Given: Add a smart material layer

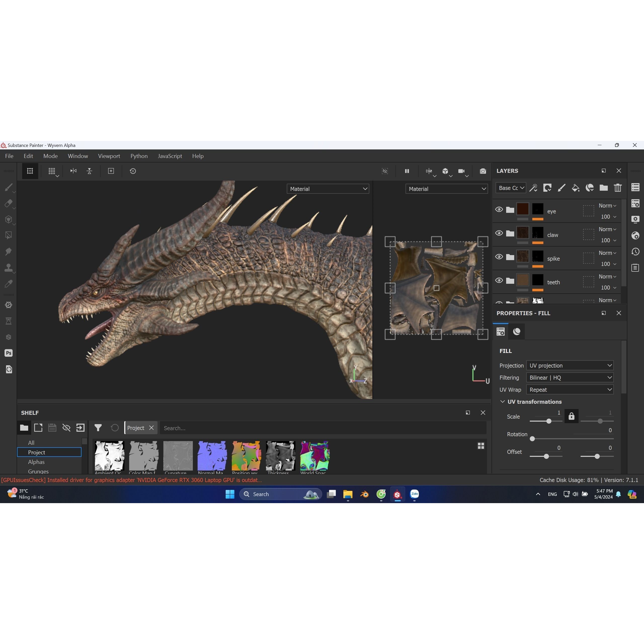Looking at the screenshot, I should [x=590, y=188].
